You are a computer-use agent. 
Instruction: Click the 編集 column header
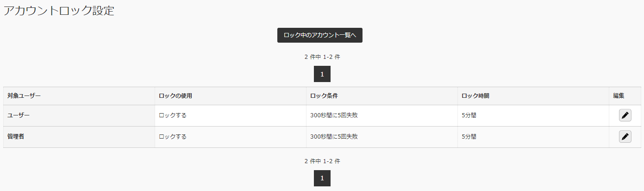point(619,96)
